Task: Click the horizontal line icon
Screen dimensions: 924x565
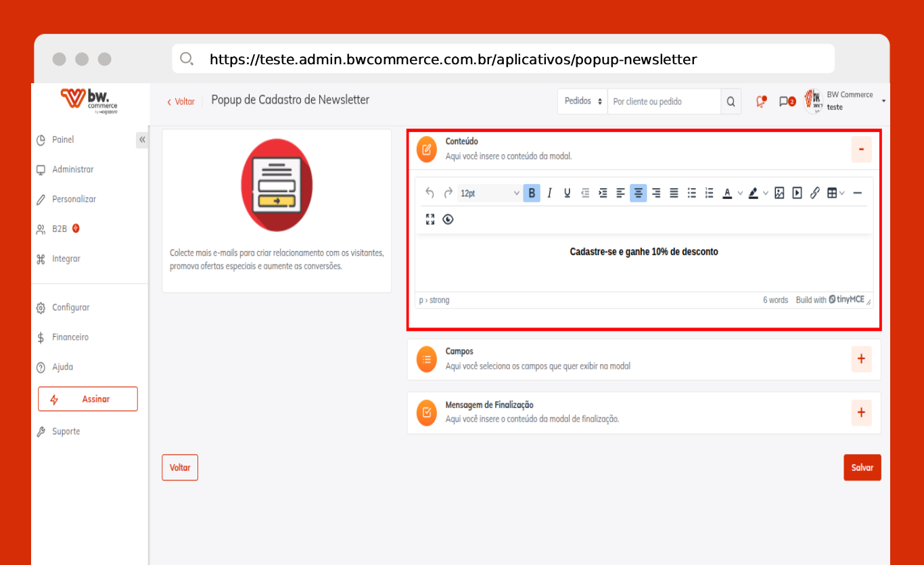Action: (858, 194)
